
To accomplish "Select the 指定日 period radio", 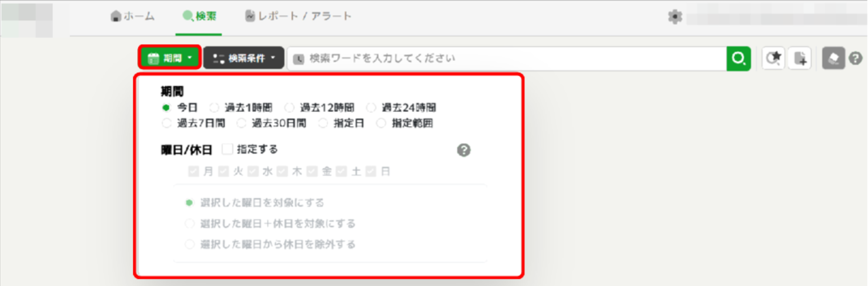I will point(323,123).
